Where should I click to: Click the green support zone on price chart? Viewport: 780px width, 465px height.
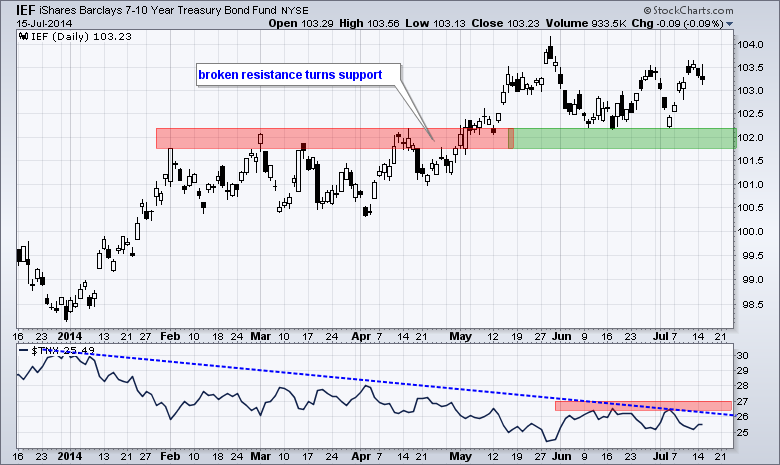click(x=624, y=138)
